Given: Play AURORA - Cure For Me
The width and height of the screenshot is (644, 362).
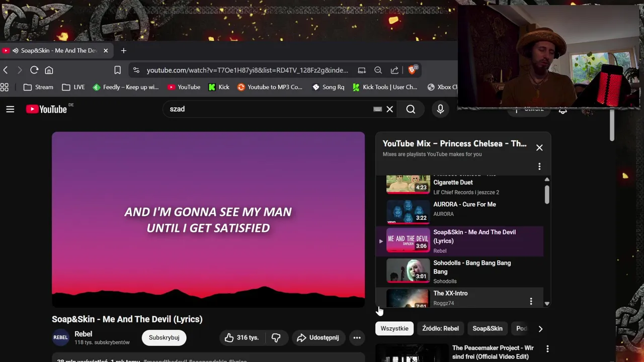Looking at the screenshot, I should [x=464, y=205].
